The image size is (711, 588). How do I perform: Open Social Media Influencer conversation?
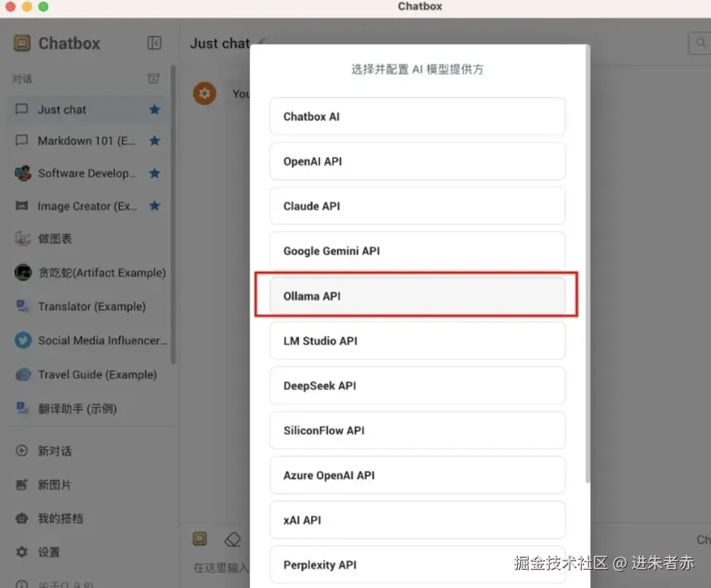coord(89,340)
